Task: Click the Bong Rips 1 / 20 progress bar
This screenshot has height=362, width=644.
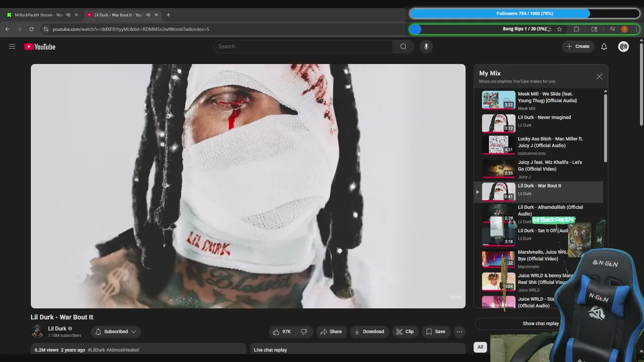Action: (525, 29)
